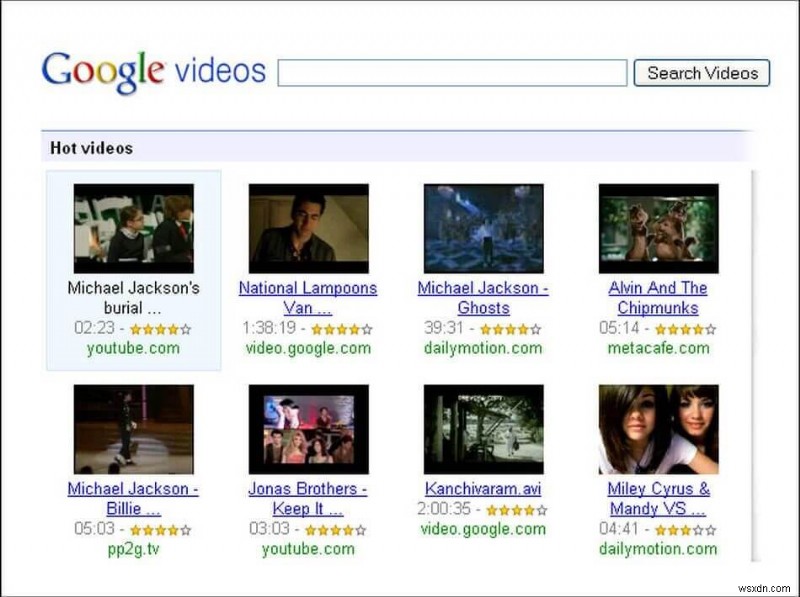Screen dimensions: 800x597
Task: Click the National Lampoons Van title link
Action: click(x=308, y=298)
